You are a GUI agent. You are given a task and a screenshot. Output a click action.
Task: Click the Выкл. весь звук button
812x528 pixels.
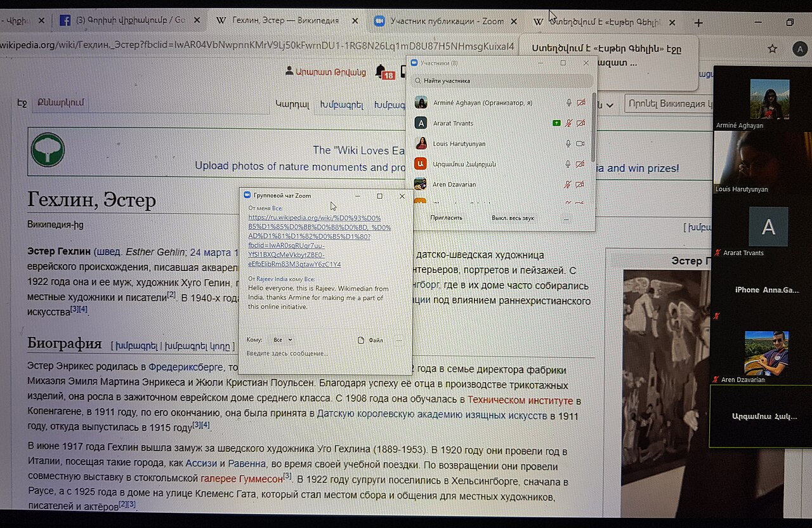(x=513, y=218)
